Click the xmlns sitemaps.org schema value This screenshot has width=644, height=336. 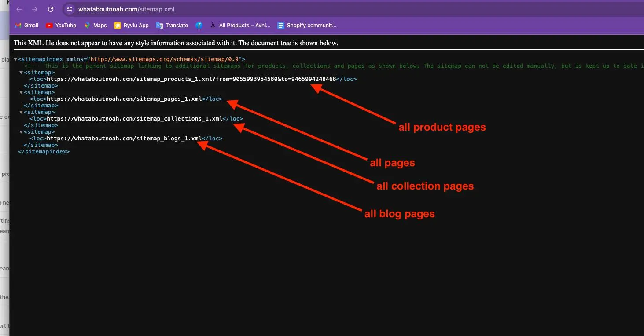164,59
